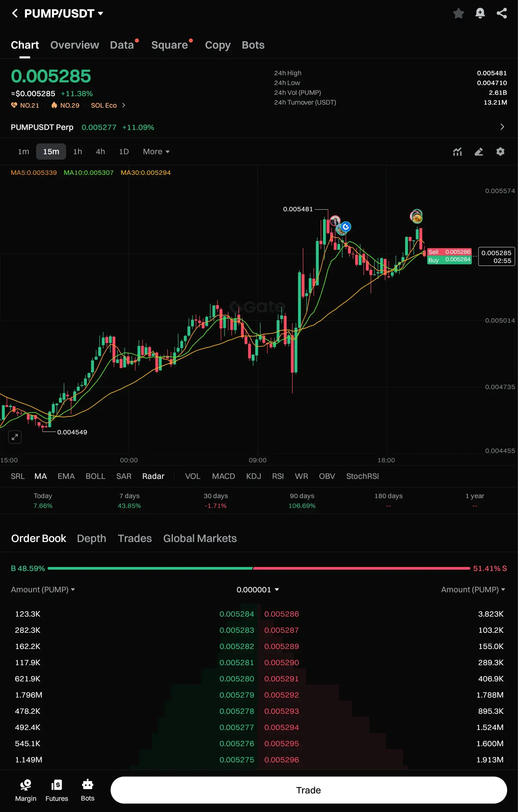The width and height of the screenshot is (523, 812).
Task: Open avatar marker above latest candles
Action: click(416, 216)
